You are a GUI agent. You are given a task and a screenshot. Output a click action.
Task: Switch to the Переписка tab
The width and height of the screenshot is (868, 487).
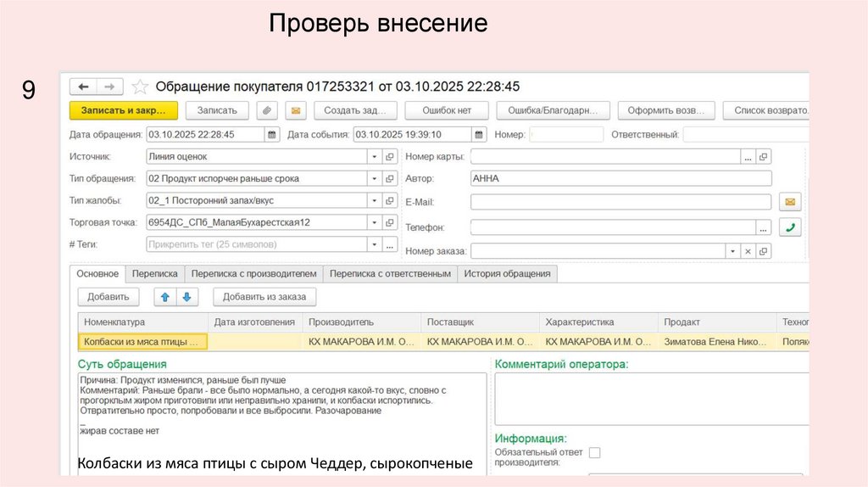click(154, 274)
